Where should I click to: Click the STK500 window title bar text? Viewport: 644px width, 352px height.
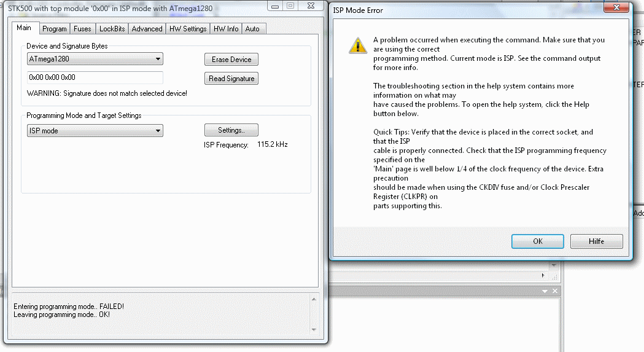click(x=111, y=8)
